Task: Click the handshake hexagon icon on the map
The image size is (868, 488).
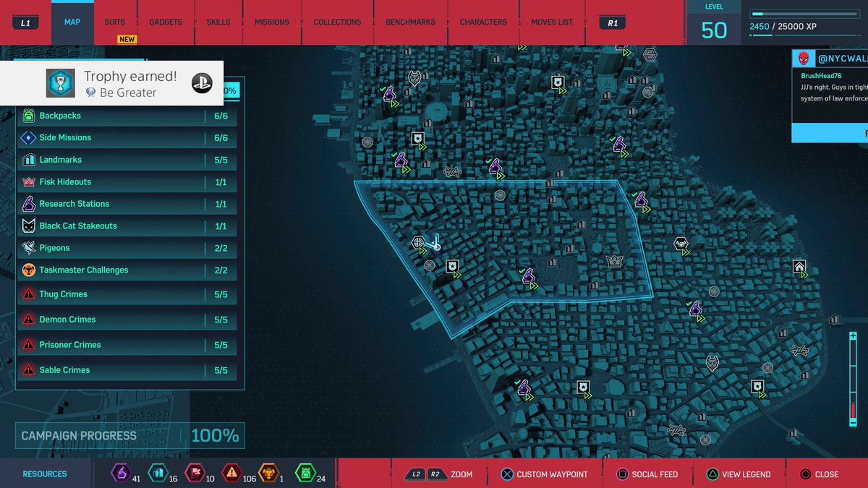Action: [x=681, y=244]
